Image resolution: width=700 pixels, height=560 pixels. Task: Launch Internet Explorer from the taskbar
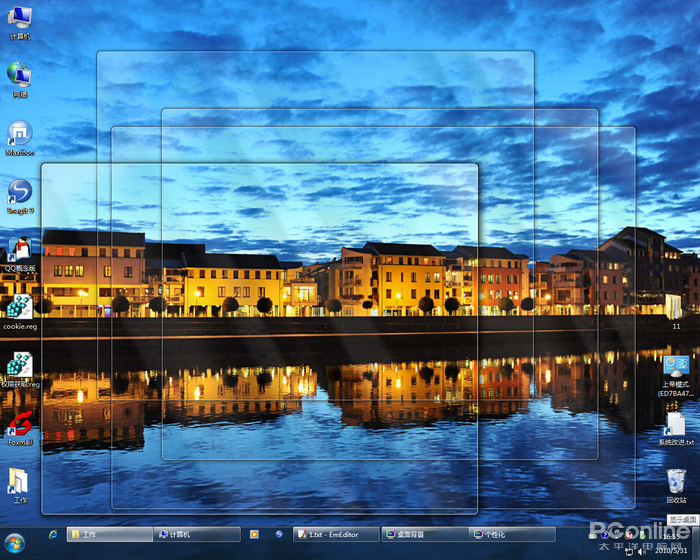[53, 535]
